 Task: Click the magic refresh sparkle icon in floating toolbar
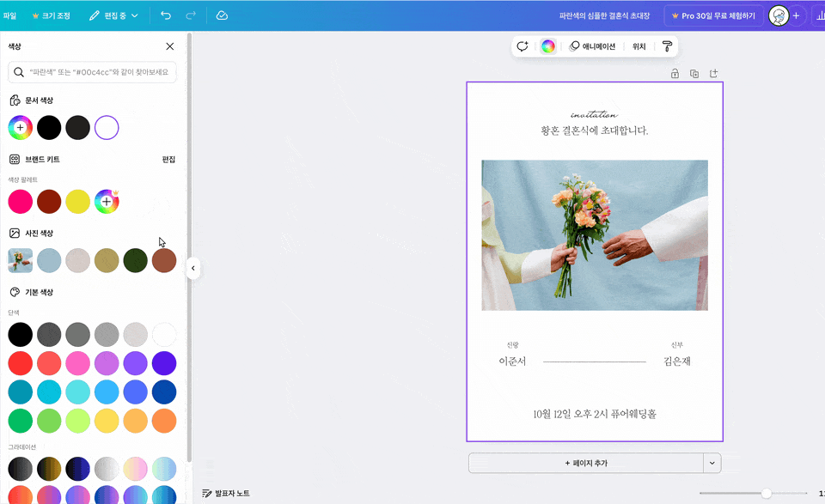[x=522, y=46]
